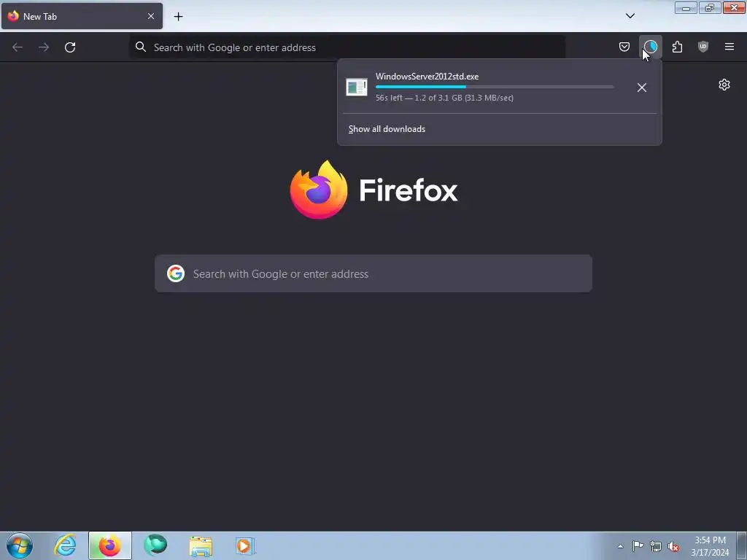The height and width of the screenshot is (560, 747).
Task: Open the Firefox application menu
Action: pyautogui.click(x=729, y=47)
